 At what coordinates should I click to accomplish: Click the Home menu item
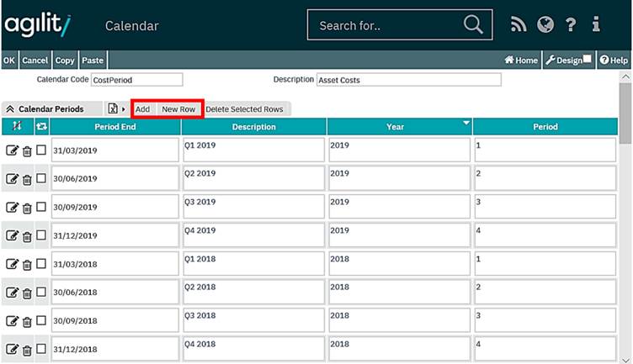click(x=521, y=61)
